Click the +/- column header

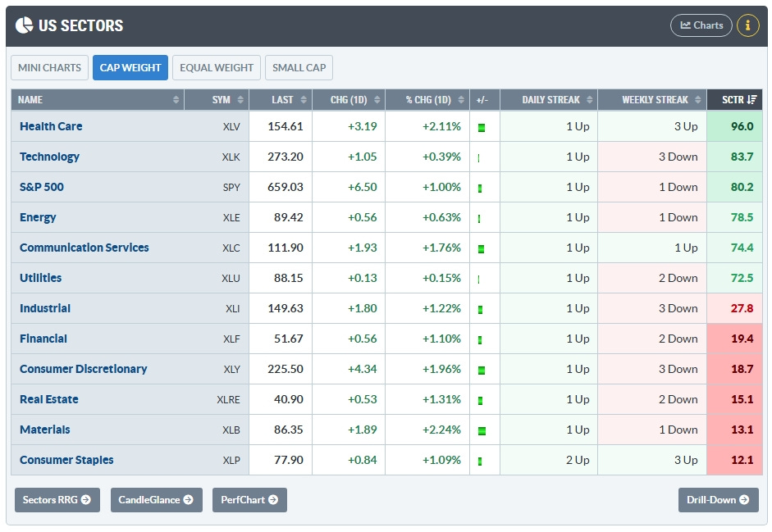click(485, 100)
